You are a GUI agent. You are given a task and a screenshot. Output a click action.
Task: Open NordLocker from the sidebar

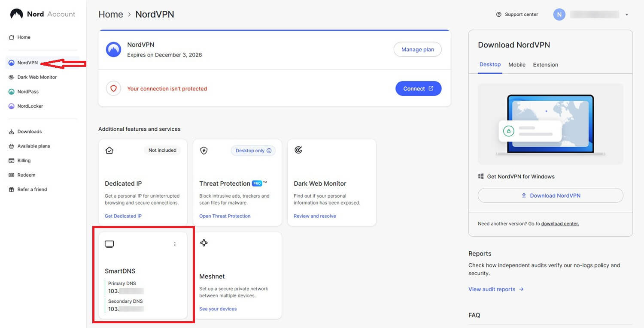coord(29,106)
